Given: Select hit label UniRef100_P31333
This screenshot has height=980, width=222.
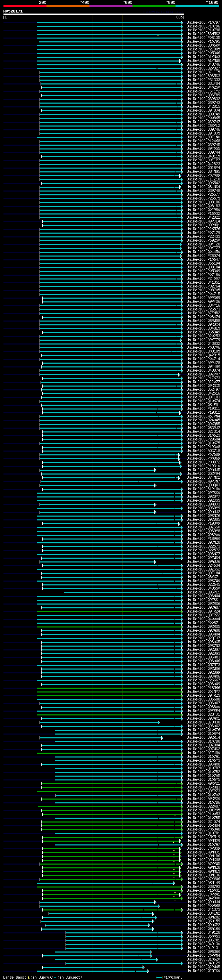Looking at the screenshot, I should (x=203, y=80).
